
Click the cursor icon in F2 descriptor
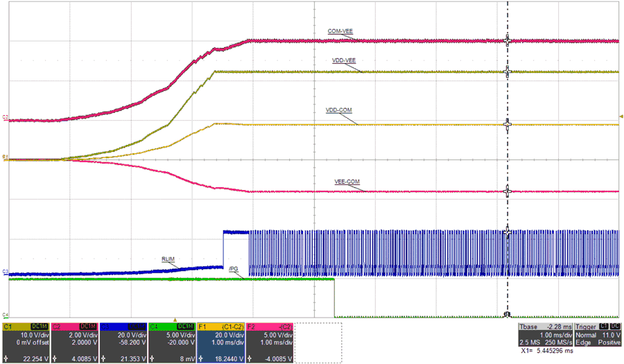click(250, 359)
